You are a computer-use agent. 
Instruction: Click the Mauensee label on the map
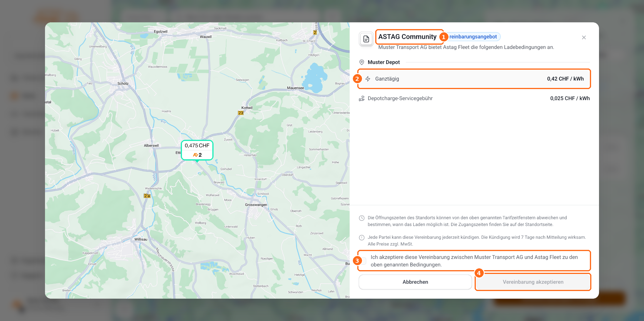296,88
